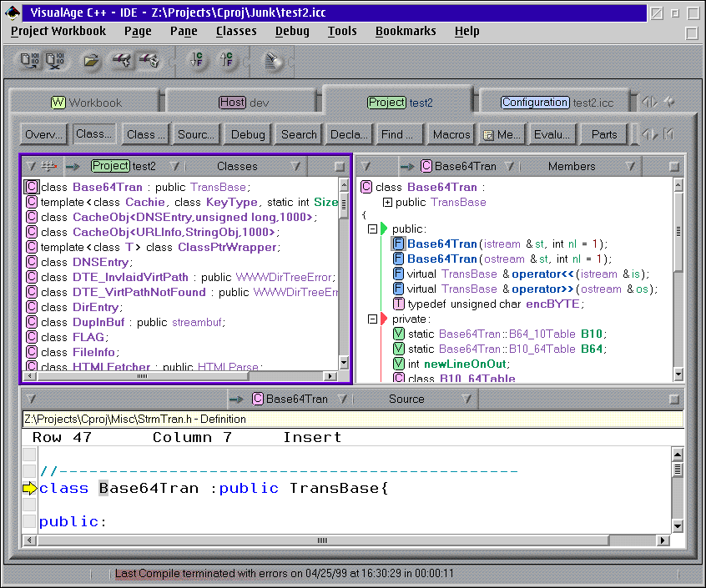Click the arrow icon in the Source pane header

[236, 399]
